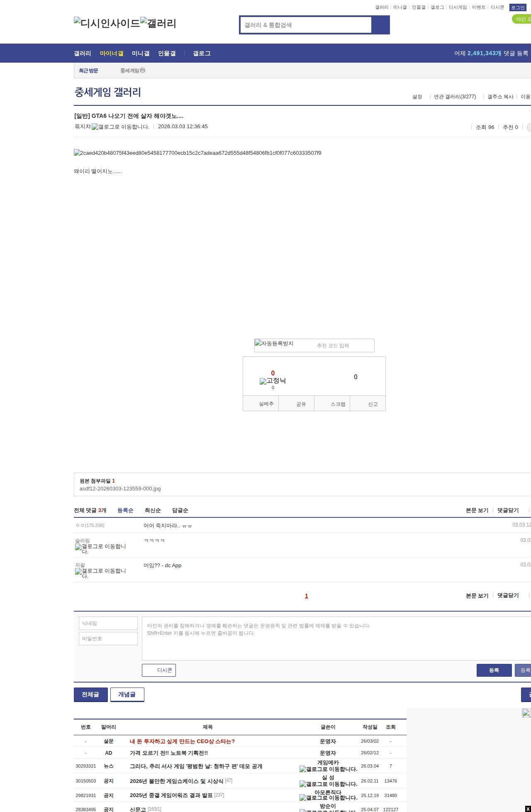The width and height of the screenshot is (531, 812).
Task: Expand the 최근 방문 list
Action: click(x=88, y=71)
